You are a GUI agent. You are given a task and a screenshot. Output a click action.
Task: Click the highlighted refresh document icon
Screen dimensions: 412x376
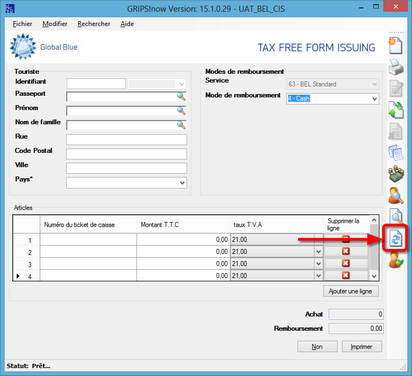click(395, 239)
